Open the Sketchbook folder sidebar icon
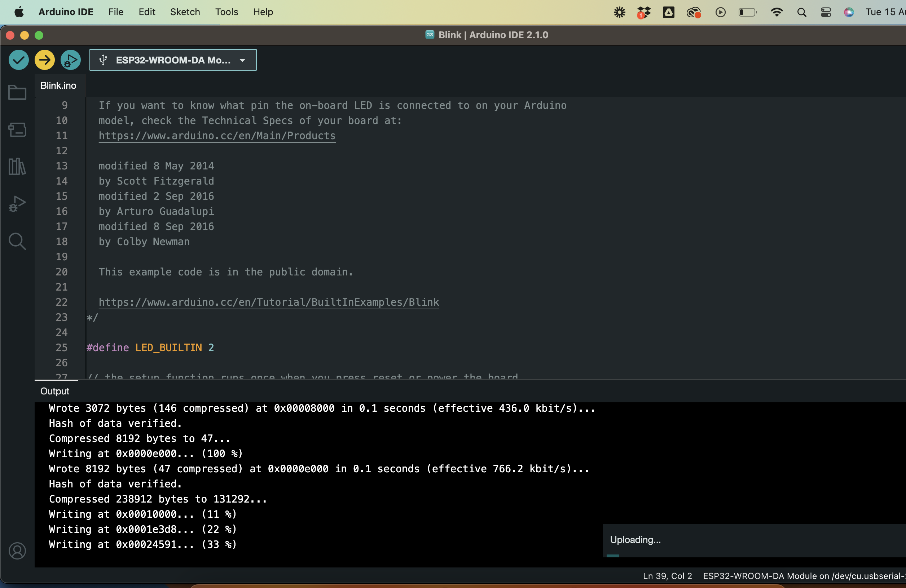The image size is (906, 588). coord(17,93)
